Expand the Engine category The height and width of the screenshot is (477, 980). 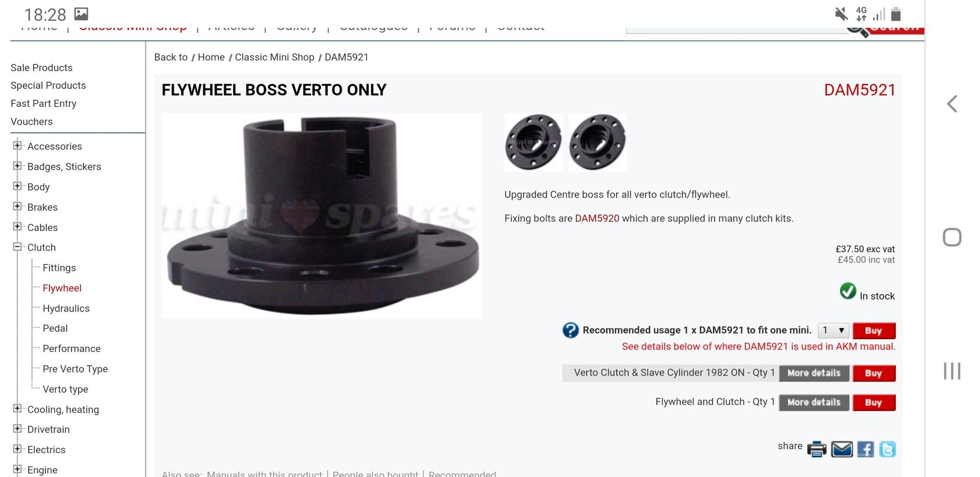point(17,469)
